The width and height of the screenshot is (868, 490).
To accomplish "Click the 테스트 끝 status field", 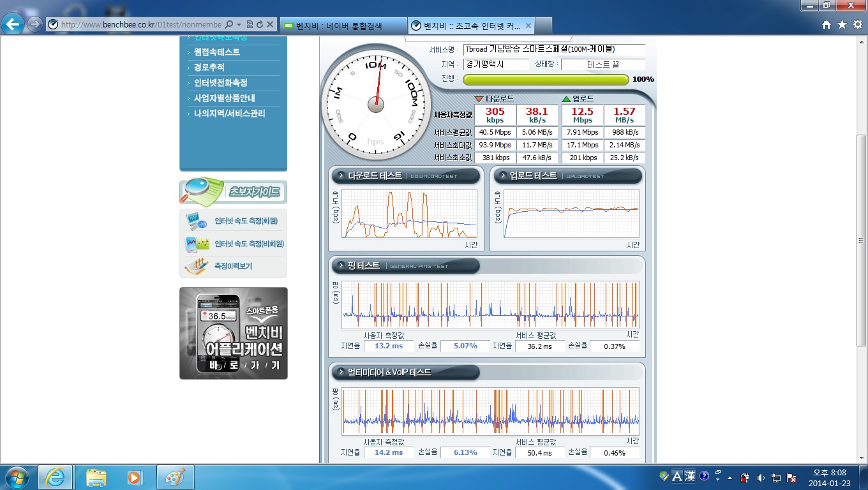I will (x=603, y=64).
